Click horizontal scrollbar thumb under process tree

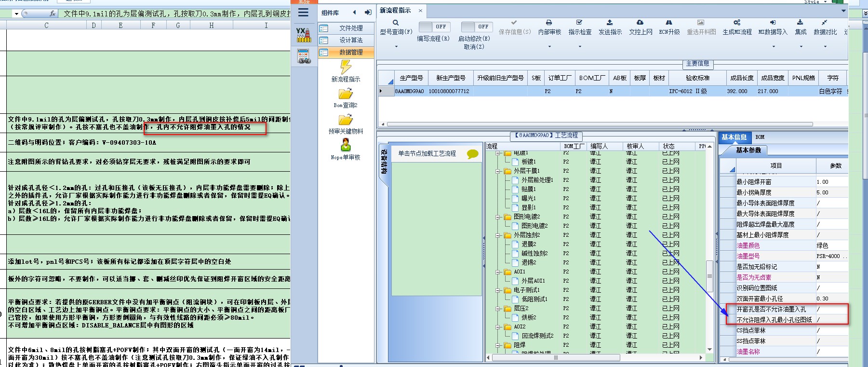point(555,358)
